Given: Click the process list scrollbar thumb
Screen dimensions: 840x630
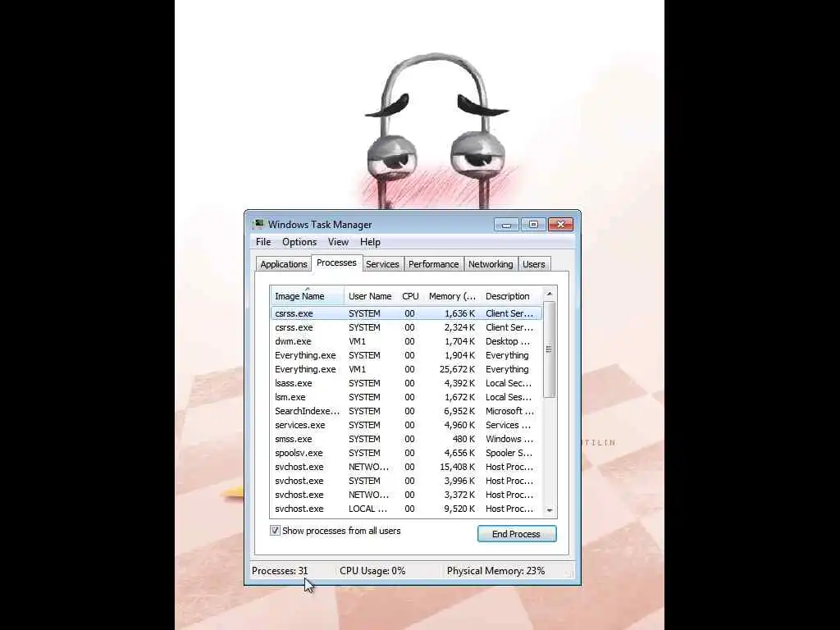Looking at the screenshot, I should [x=549, y=349].
